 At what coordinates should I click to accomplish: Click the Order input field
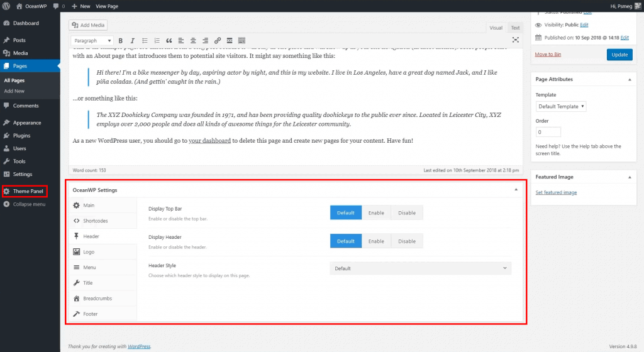point(548,133)
